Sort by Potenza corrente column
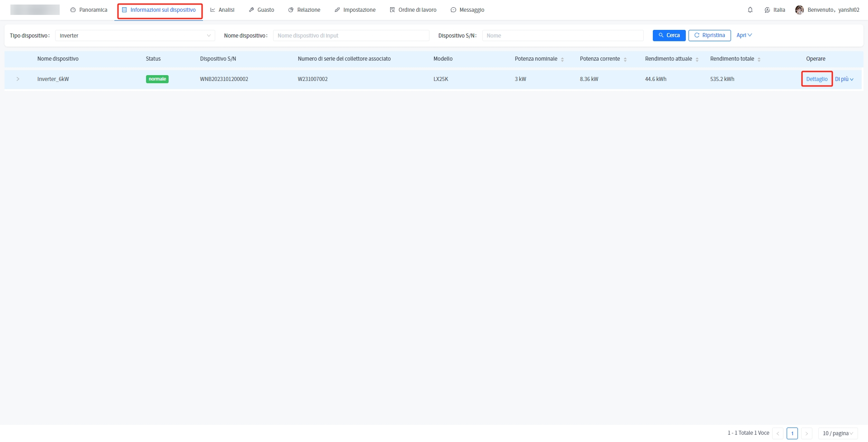This screenshot has height=442, width=868. point(625,59)
